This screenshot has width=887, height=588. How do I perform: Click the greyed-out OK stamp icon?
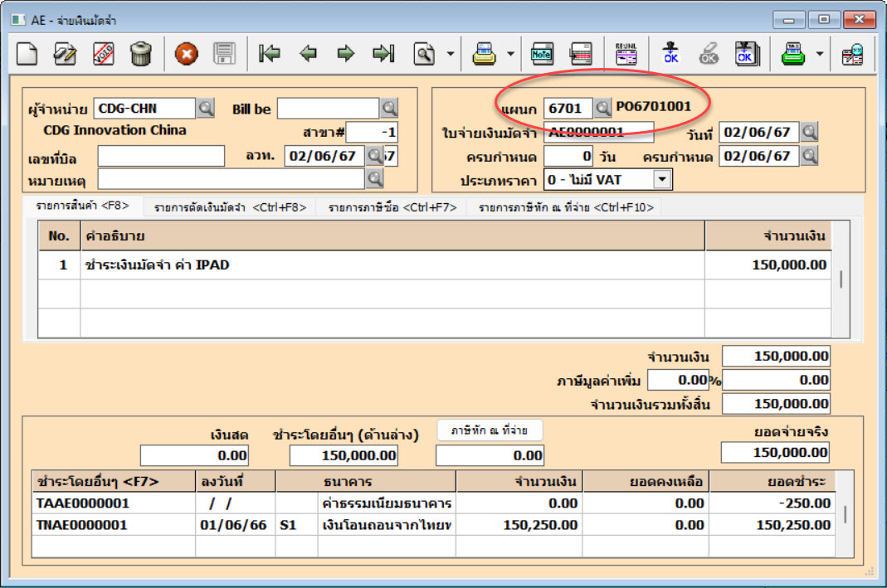[x=709, y=54]
